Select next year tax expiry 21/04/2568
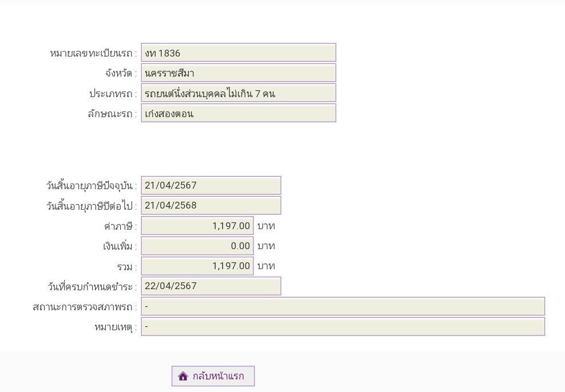This screenshot has width=565, height=392. pos(211,206)
